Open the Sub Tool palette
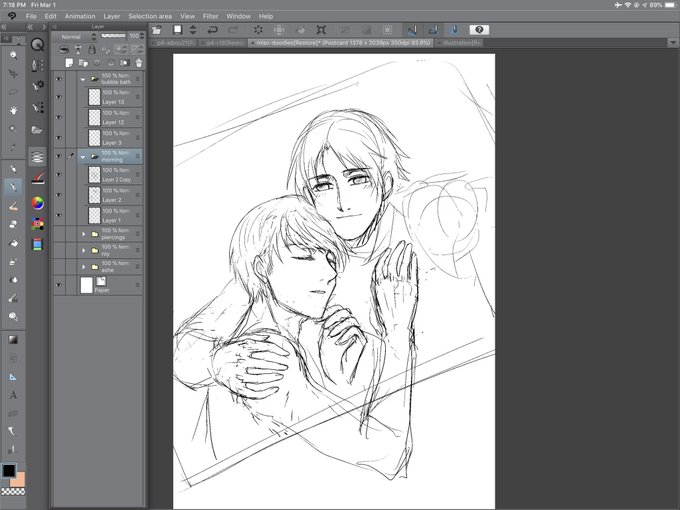Image resolution: width=680 pixels, height=510 pixels. pyautogui.click(x=38, y=66)
